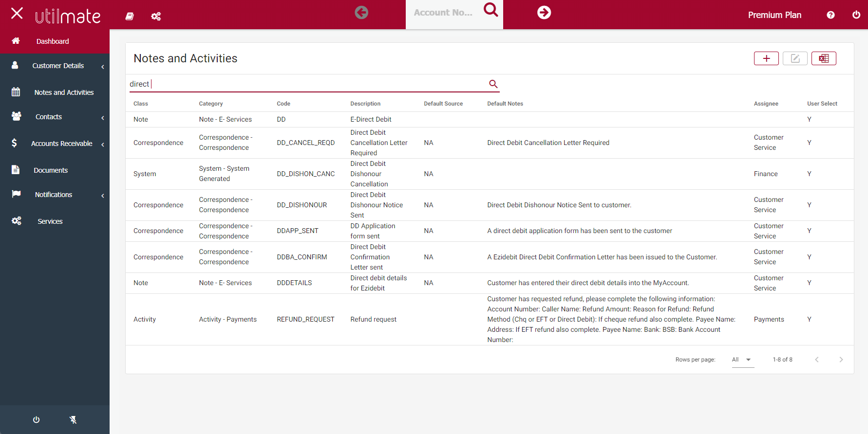Go to next page of results
The width and height of the screenshot is (868, 434).
pyautogui.click(x=841, y=360)
